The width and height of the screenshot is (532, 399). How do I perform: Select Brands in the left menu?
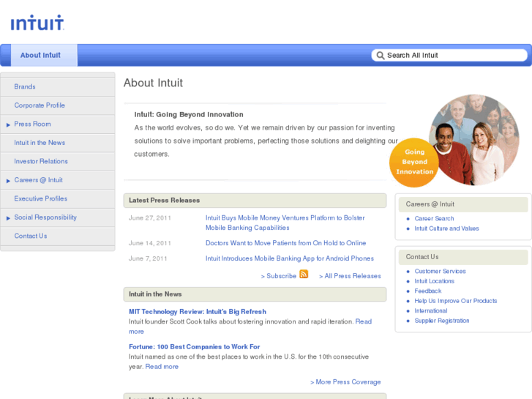(x=25, y=86)
